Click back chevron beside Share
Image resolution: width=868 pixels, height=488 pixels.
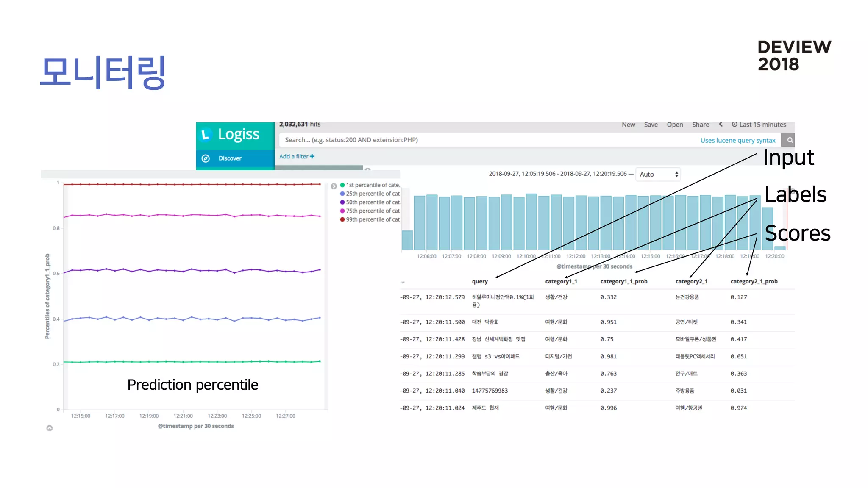pyautogui.click(x=721, y=125)
